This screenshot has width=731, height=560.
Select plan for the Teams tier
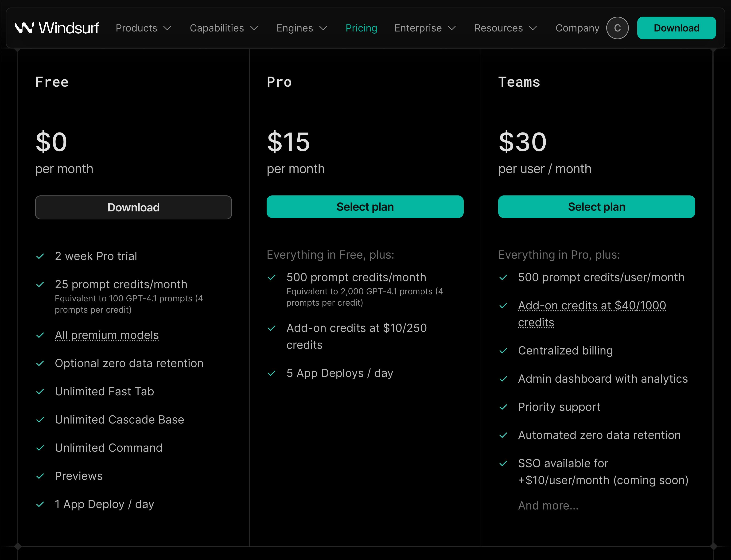point(596,207)
